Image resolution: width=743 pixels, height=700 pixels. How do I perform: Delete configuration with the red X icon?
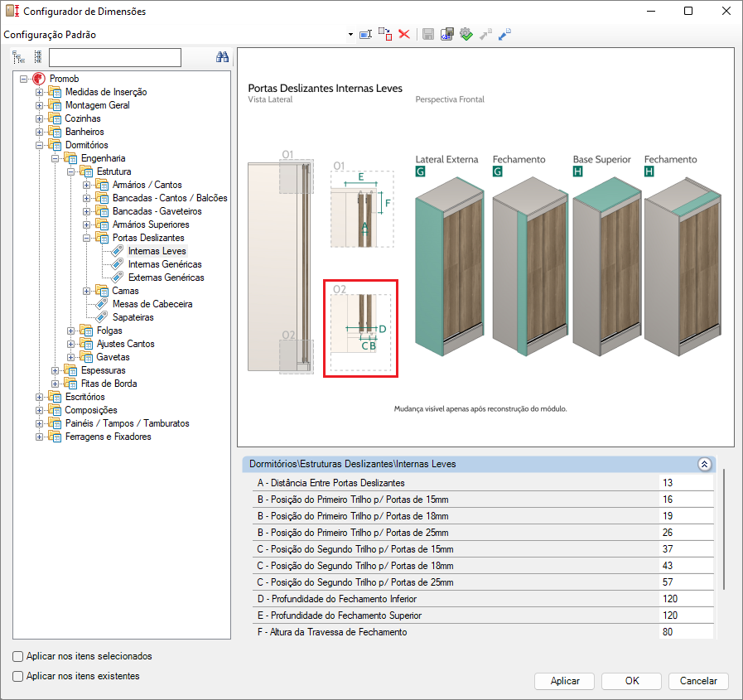click(x=404, y=34)
